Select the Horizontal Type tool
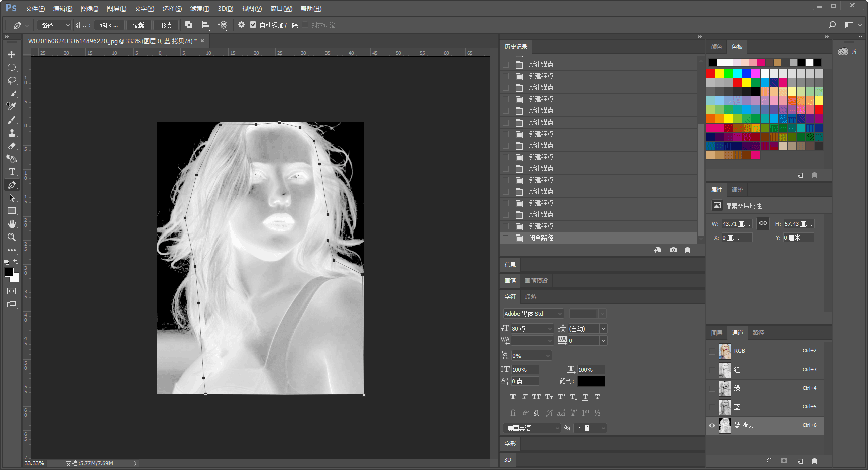Image resolution: width=868 pixels, height=470 pixels. 12,172
